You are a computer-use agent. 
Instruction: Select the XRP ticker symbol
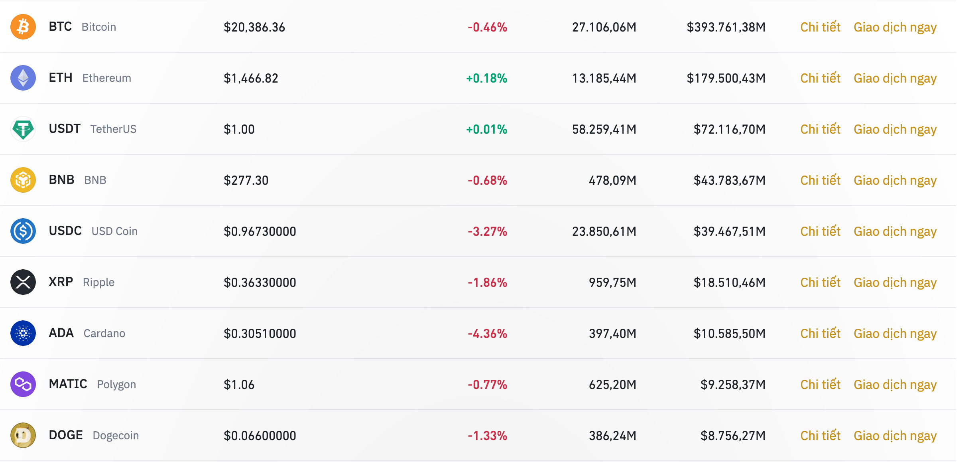tap(61, 282)
